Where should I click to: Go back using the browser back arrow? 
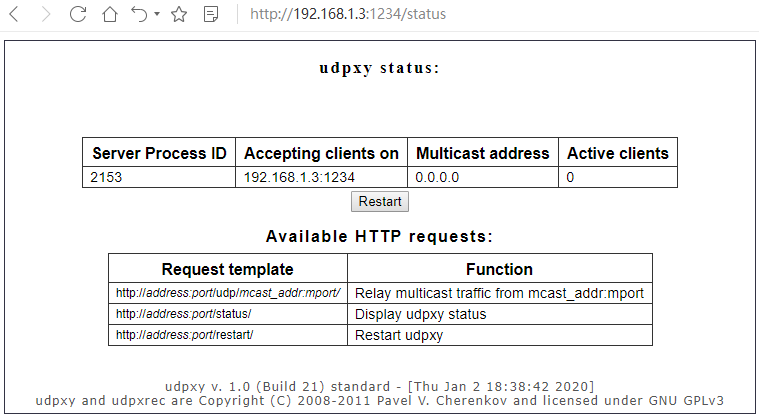click(14, 14)
